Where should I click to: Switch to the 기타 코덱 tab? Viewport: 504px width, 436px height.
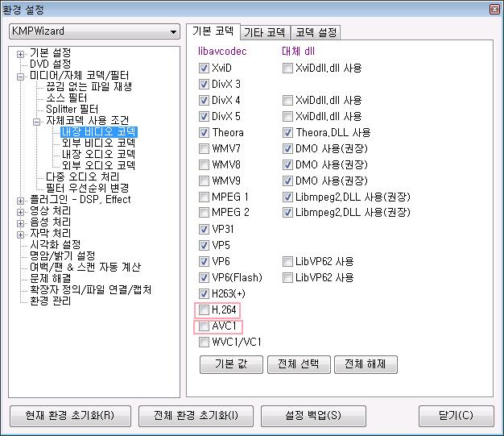click(x=265, y=32)
